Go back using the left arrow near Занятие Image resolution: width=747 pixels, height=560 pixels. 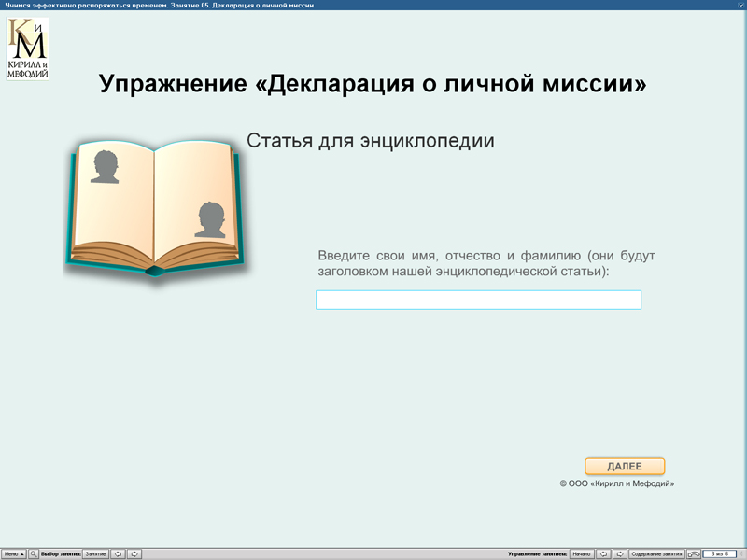tap(119, 553)
